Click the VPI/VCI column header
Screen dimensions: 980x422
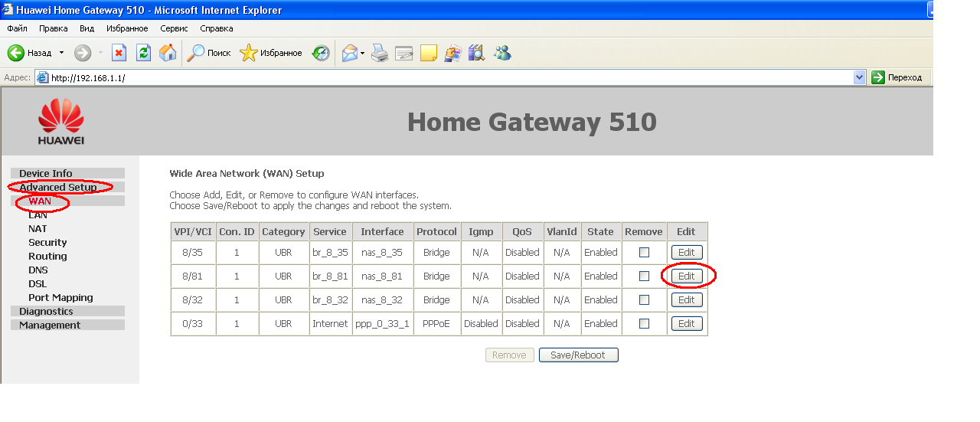tap(193, 231)
